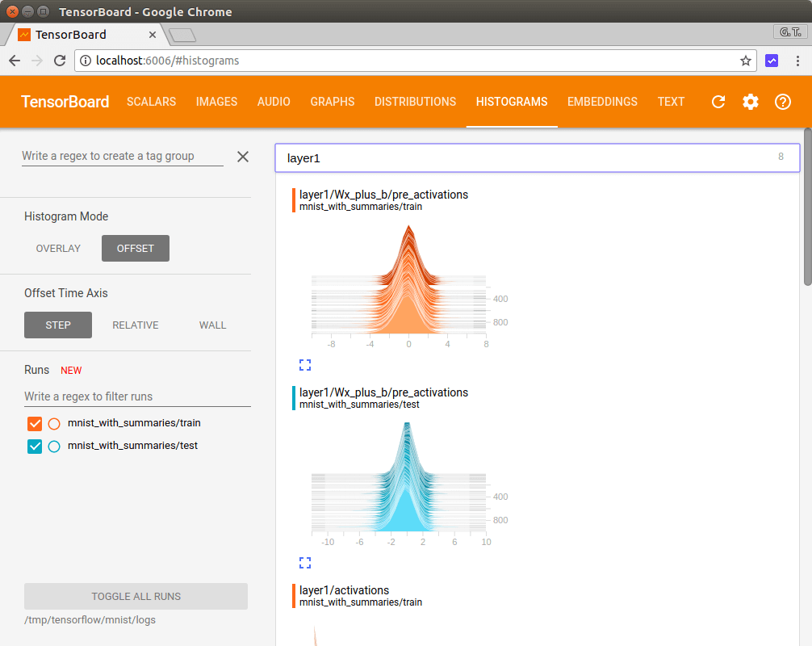Select only the train run via its circle button
The height and width of the screenshot is (646, 812).
coord(54,423)
